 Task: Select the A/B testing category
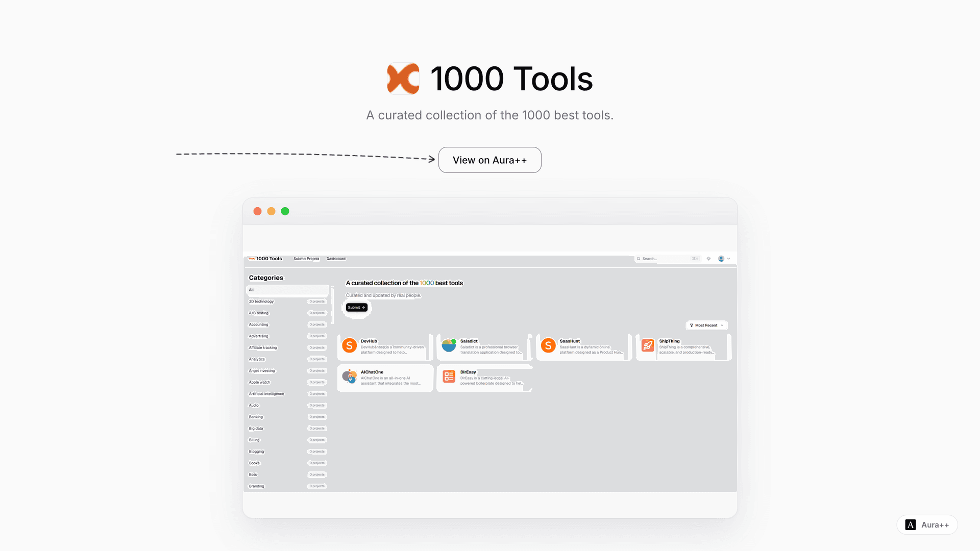coord(259,313)
